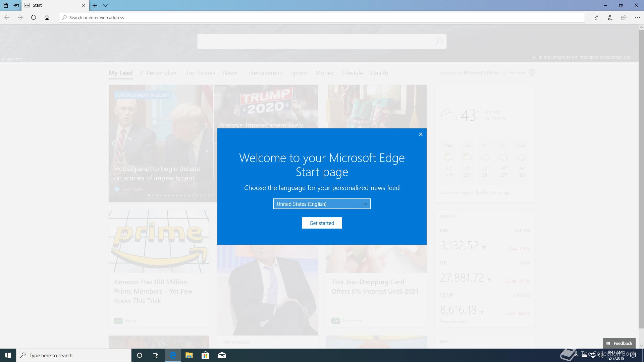644x362 pixels.
Task: Click Hide Feed link
Action: click(x=517, y=73)
